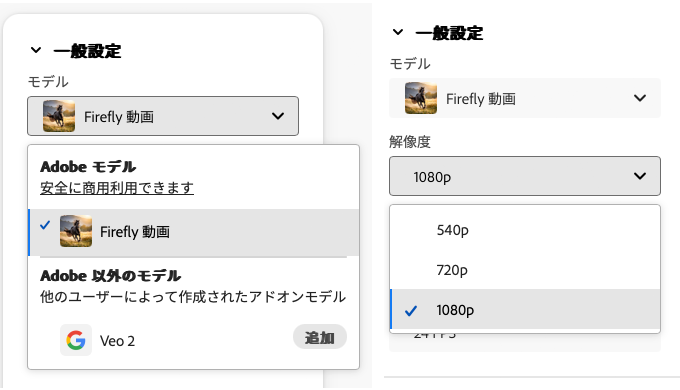Select 720p resolution option
This screenshot has height=390, width=680.
[x=525, y=270]
